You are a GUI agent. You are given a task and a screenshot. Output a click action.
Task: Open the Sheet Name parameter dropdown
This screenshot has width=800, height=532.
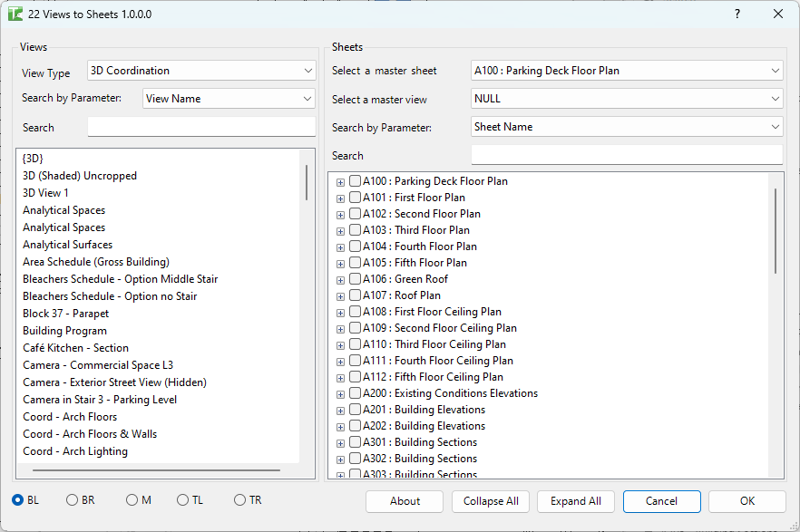(627, 127)
